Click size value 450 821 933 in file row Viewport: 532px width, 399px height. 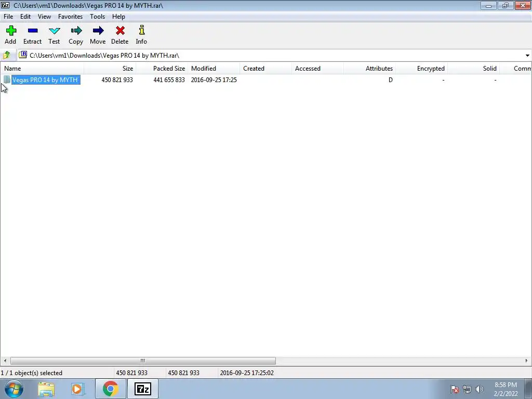(117, 79)
